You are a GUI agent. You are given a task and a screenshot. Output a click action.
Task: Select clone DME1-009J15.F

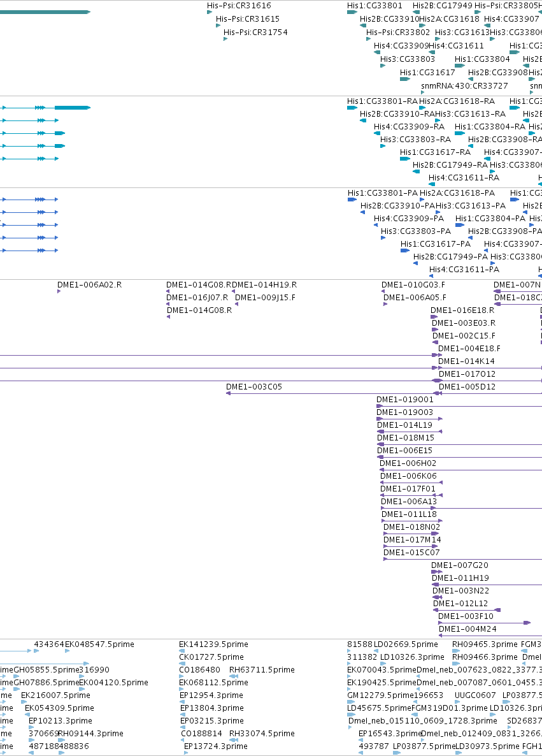tap(265, 298)
